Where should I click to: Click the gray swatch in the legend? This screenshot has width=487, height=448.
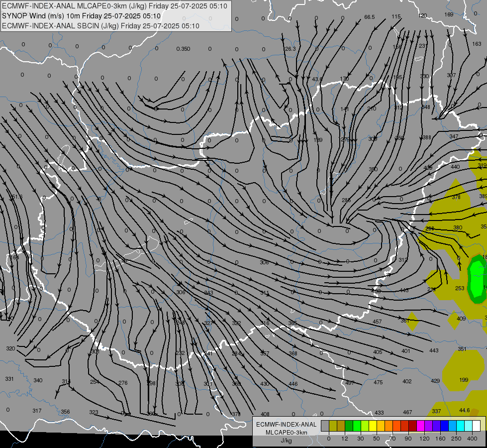click(x=325, y=426)
